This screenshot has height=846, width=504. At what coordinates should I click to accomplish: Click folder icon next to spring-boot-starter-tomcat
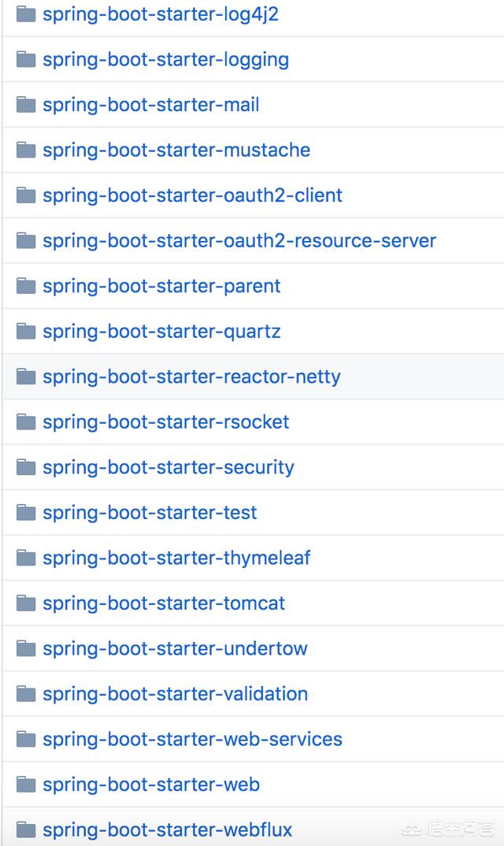point(26,603)
